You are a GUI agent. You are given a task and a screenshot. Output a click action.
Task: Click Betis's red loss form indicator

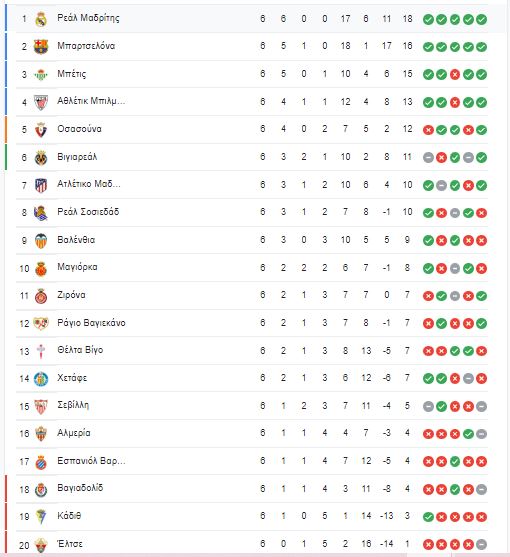click(455, 75)
